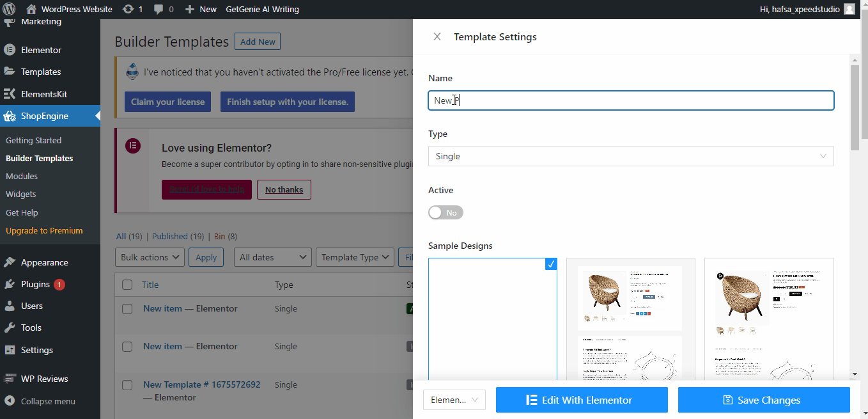Click the Claim your license button
The image size is (868, 419).
pos(167,102)
